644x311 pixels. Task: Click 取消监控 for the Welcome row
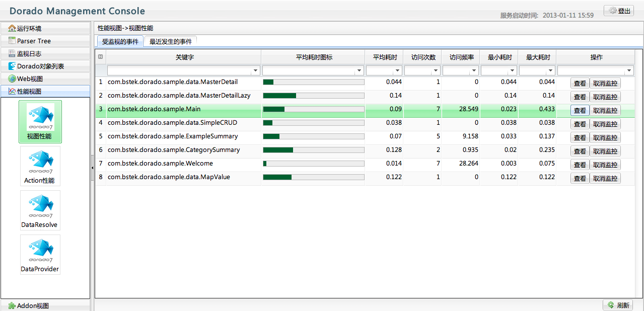pyautogui.click(x=605, y=165)
